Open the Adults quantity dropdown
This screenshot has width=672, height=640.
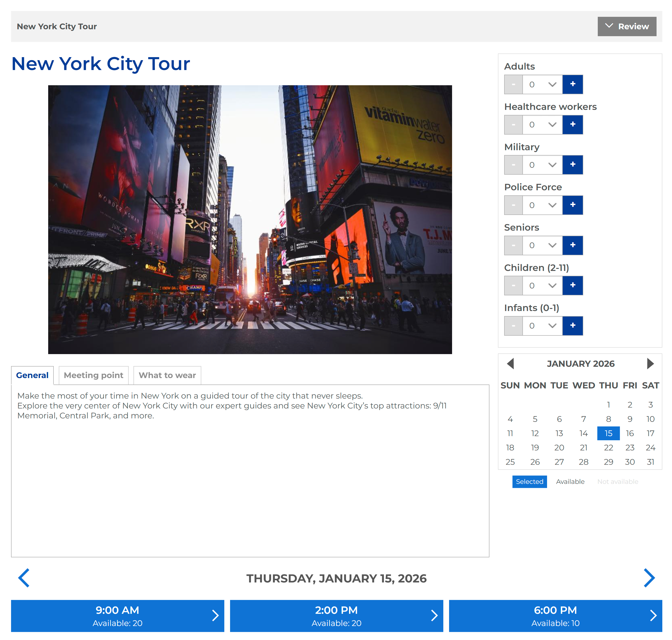[x=542, y=84]
